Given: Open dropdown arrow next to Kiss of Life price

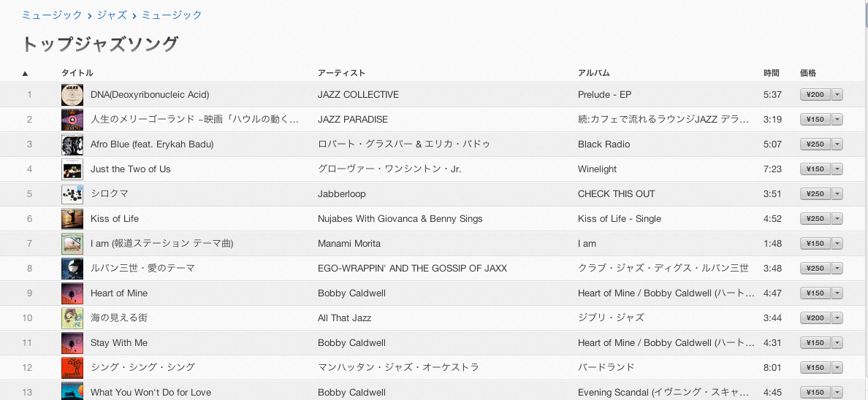Looking at the screenshot, I should (x=837, y=218).
